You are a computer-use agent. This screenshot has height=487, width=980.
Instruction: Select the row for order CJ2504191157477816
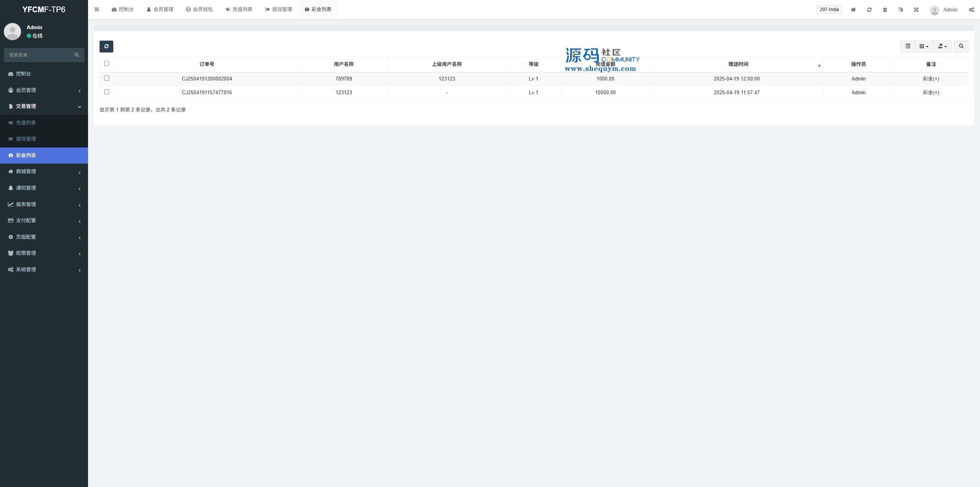(x=106, y=92)
